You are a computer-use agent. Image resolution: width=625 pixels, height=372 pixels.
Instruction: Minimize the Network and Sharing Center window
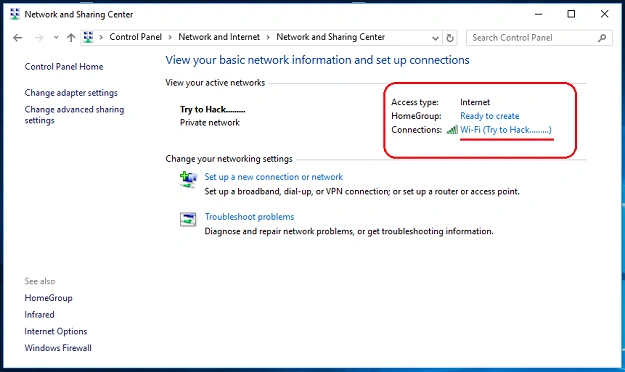539,14
